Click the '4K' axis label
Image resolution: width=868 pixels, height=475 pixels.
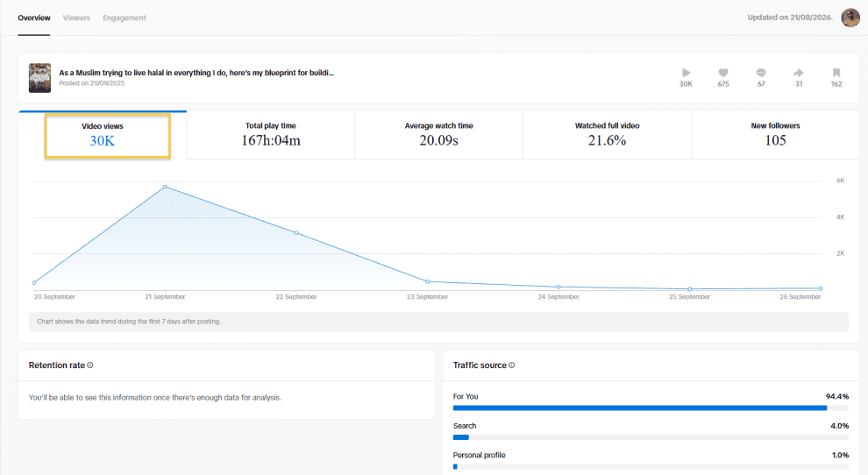tap(840, 217)
